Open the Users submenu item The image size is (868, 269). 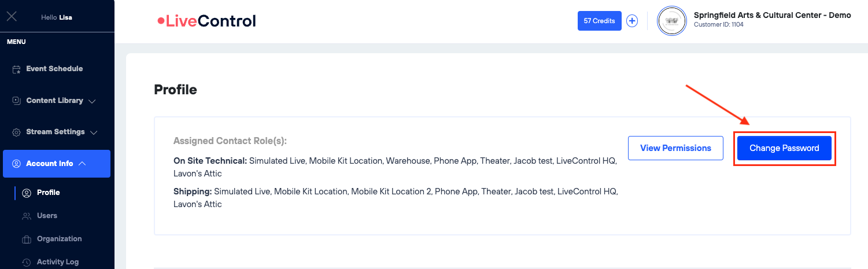pos(47,216)
